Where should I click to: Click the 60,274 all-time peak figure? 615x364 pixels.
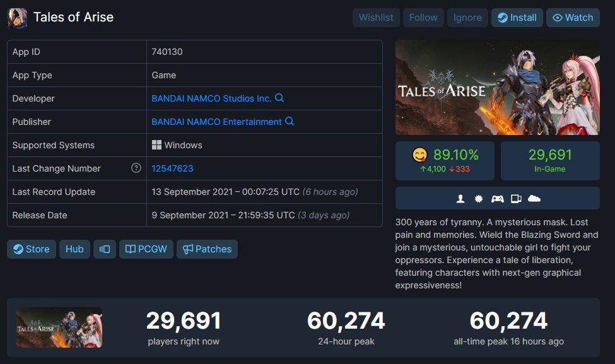(508, 321)
